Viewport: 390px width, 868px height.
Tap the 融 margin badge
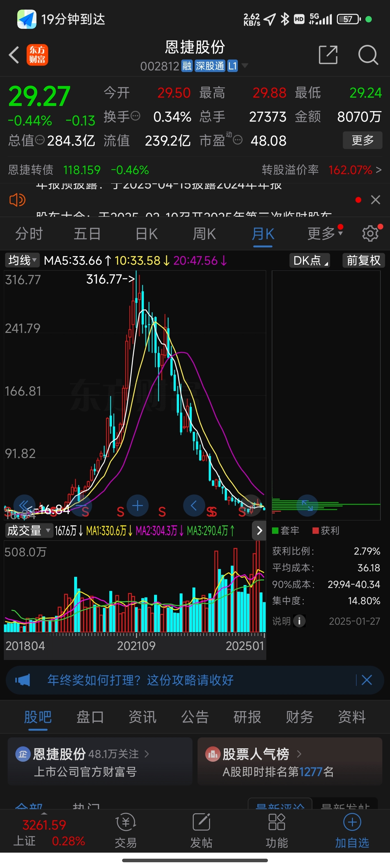tap(187, 66)
